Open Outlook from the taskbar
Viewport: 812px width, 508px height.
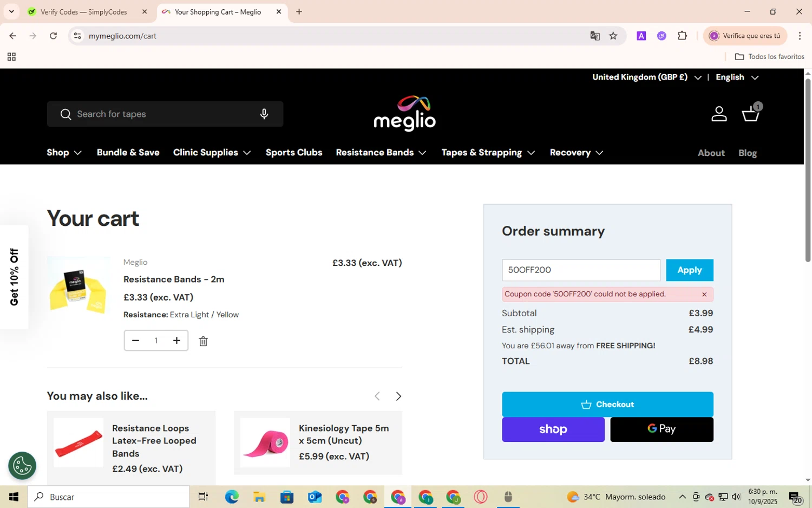pos(315,497)
